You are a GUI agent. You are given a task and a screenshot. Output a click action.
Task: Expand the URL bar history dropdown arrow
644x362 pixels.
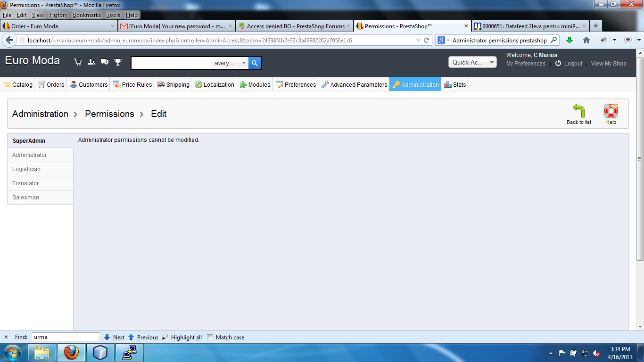click(418, 41)
